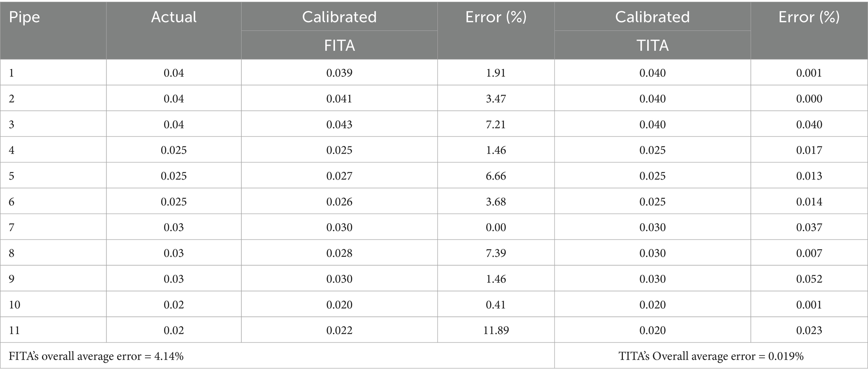This screenshot has height=376, width=868.
Task: Click pipe number 11 row label
Action: pos(14,330)
